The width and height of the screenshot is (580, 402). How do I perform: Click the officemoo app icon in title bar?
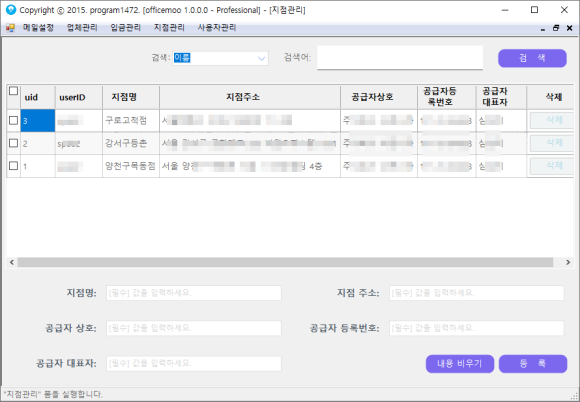pos(11,10)
